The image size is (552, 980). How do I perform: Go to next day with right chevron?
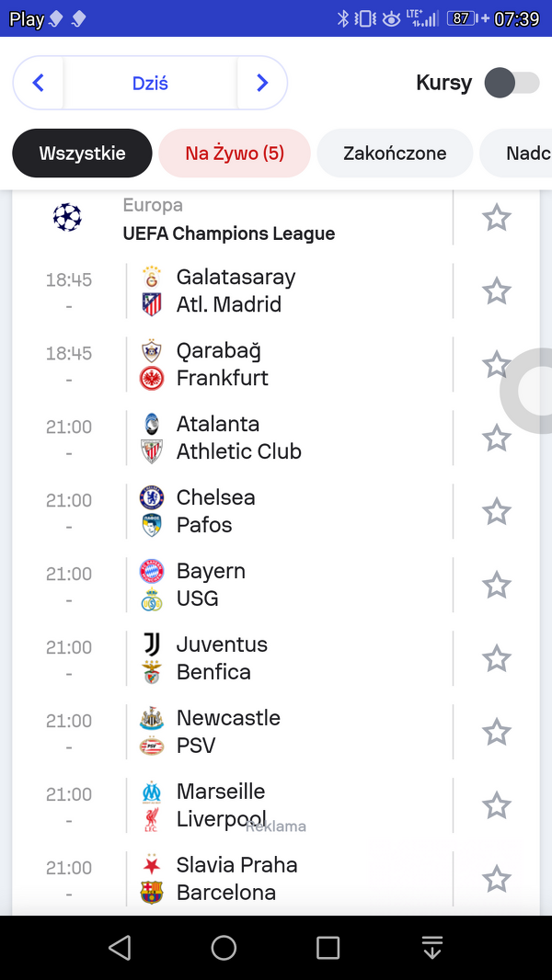click(262, 83)
